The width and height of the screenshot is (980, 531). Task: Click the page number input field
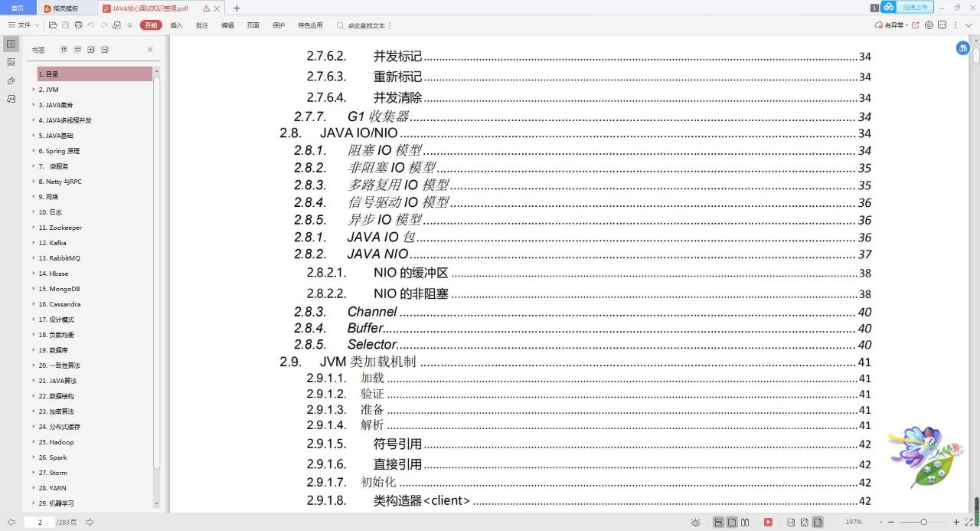click(39, 522)
